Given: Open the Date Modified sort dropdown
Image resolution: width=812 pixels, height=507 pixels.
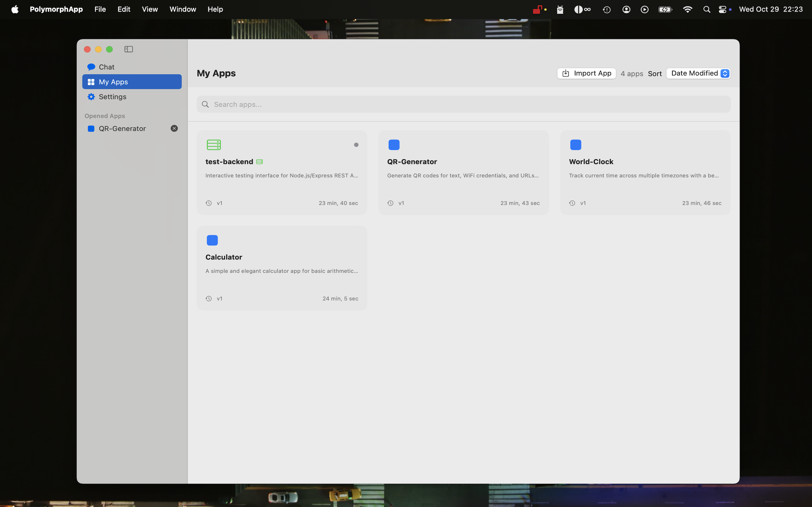Looking at the screenshot, I should 698,73.
